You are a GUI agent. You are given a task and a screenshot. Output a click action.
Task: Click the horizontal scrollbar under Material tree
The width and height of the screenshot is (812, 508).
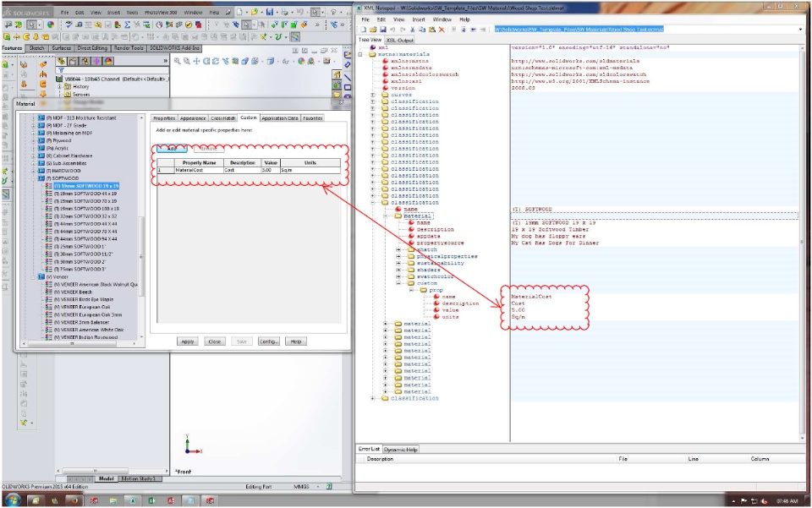tap(79, 343)
